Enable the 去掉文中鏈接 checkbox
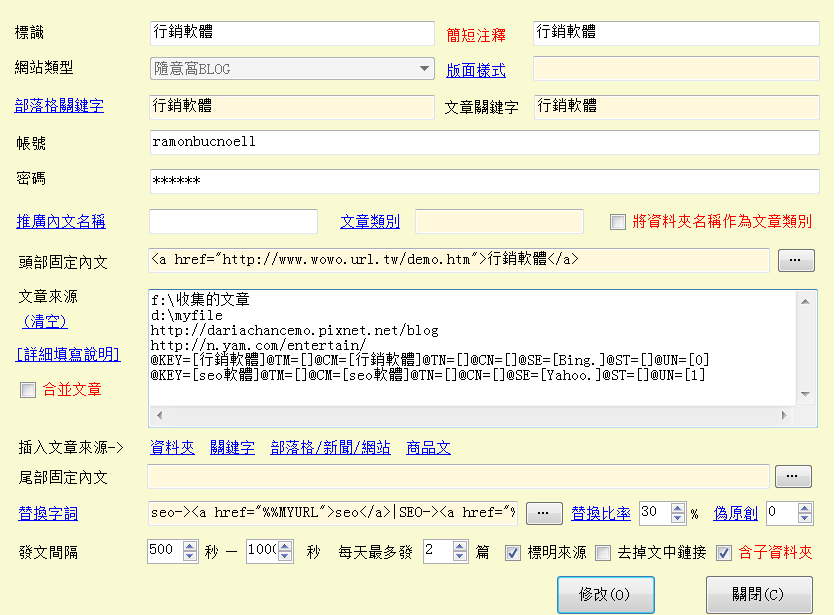Image resolution: width=839 pixels, height=615 pixels. [x=603, y=552]
